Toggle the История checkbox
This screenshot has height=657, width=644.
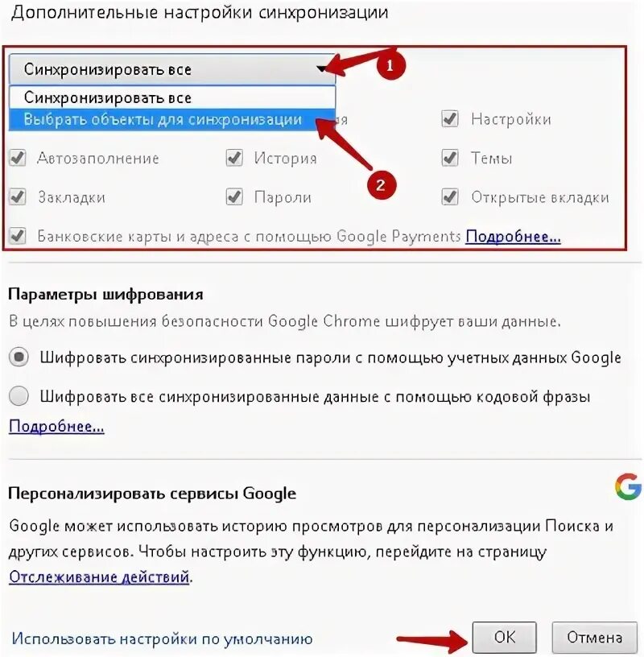[234, 158]
